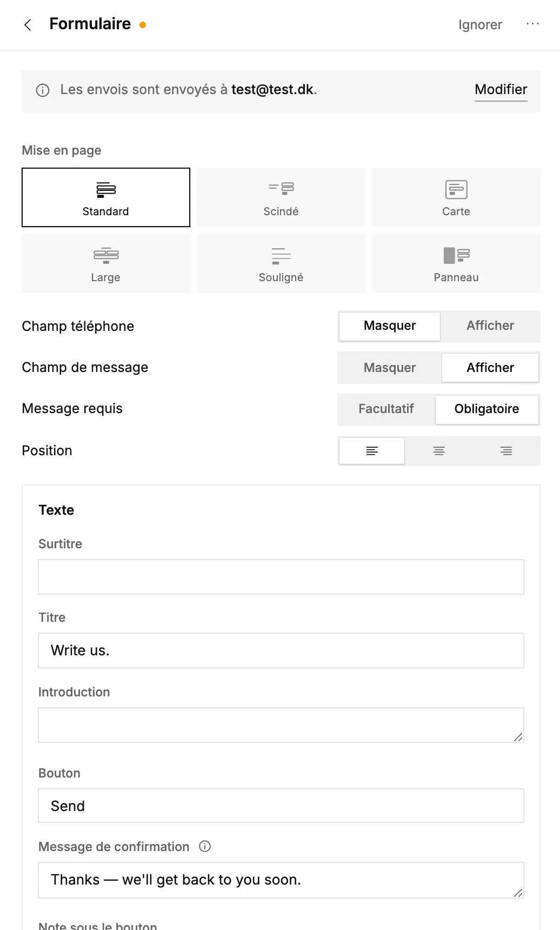Viewport: 560px width, 930px height.
Task: Click the confirmation textarea resize handle
Action: pos(518,893)
